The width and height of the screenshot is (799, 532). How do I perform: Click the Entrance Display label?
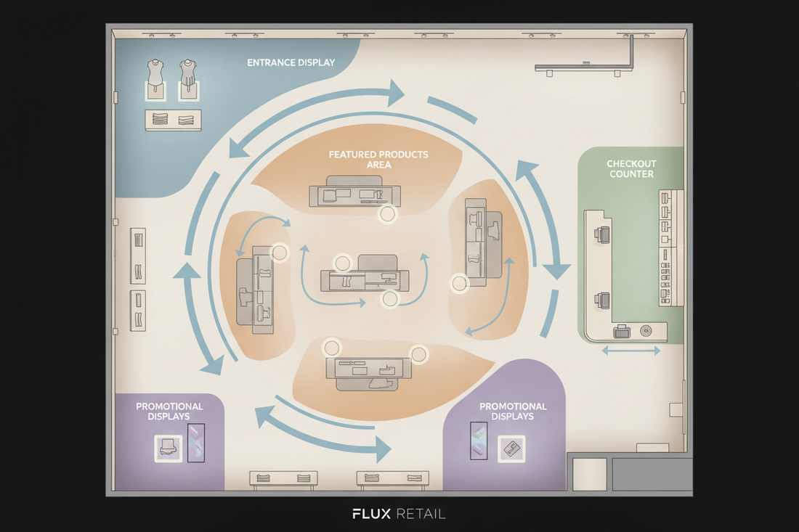pyautogui.click(x=291, y=62)
